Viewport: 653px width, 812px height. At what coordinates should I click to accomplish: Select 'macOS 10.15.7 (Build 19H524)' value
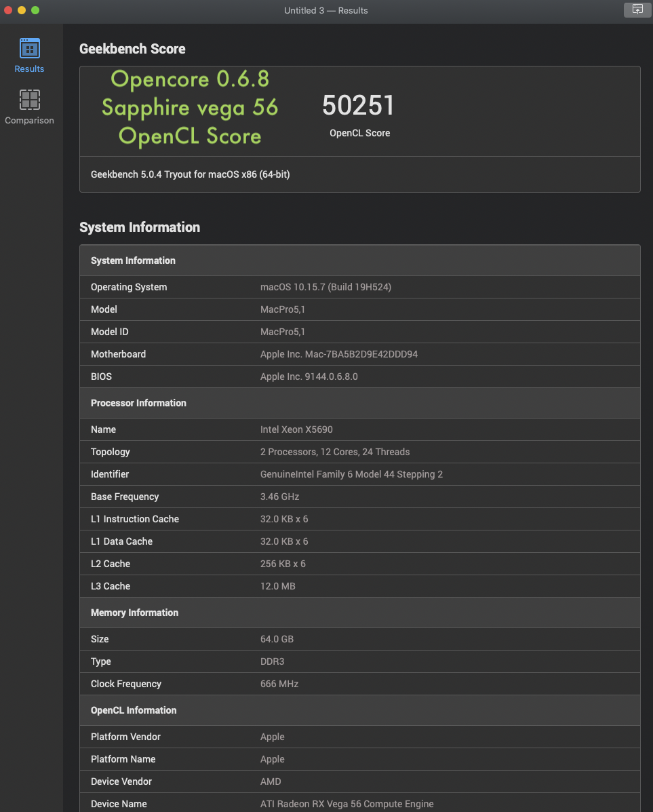pos(325,287)
